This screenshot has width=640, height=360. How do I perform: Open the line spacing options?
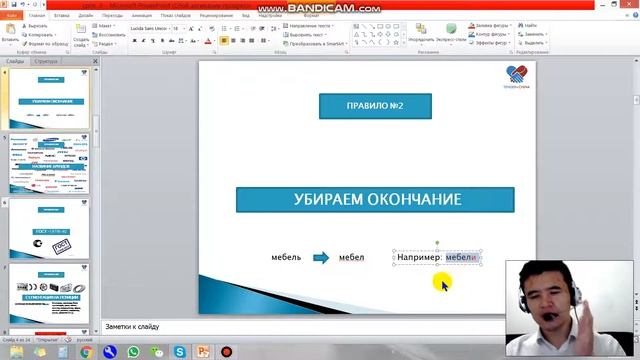274,29
